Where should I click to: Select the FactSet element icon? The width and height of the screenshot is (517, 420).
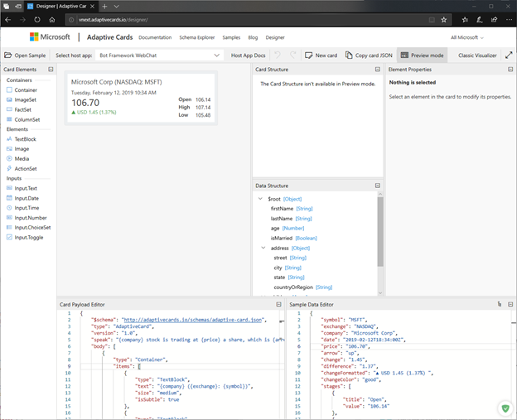pyautogui.click(x=9, y=109)
